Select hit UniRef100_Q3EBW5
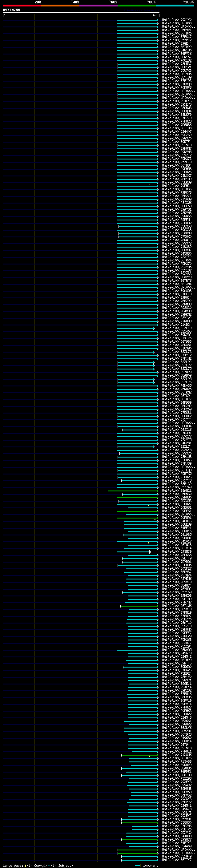The image size is (197, 868). tap(177, 565)
